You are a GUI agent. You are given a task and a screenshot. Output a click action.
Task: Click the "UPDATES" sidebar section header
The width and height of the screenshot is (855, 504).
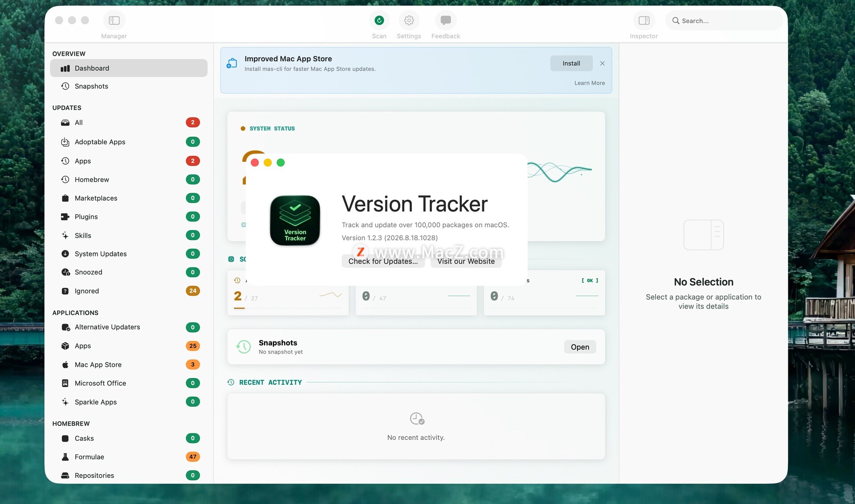click(67, 108)
